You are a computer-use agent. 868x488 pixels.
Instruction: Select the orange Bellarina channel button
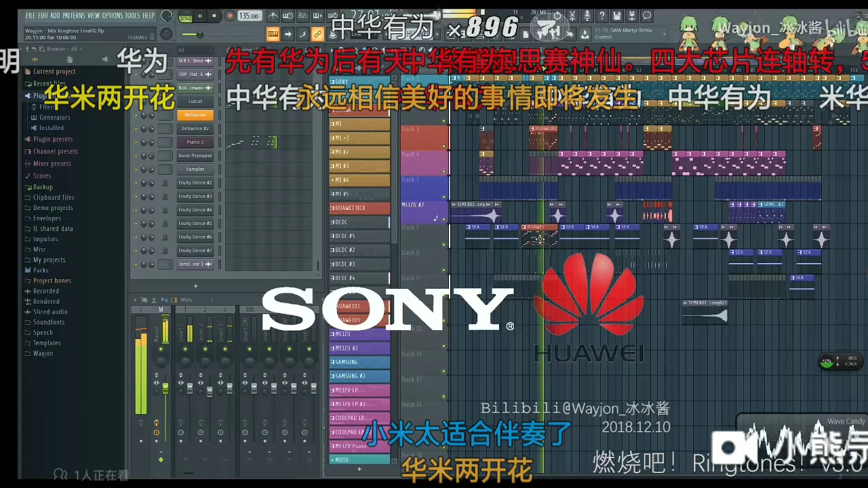click(x=195, y=115)
